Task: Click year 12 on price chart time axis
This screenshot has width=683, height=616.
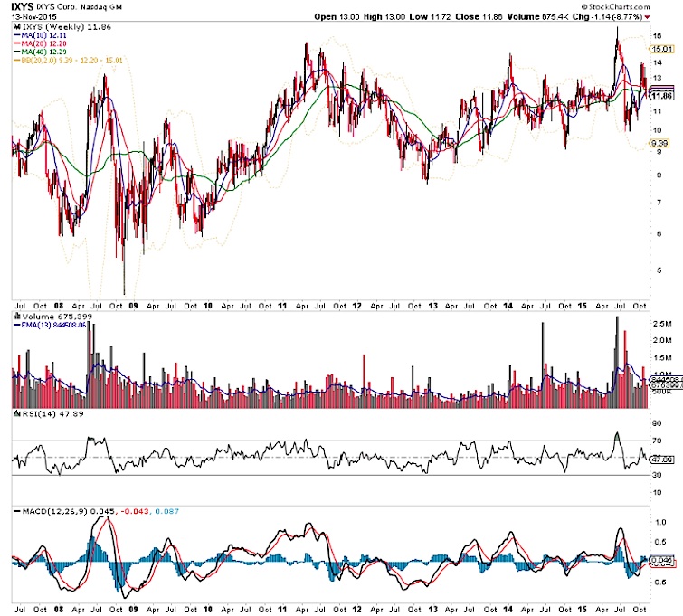Action: [x=357, y=306]
